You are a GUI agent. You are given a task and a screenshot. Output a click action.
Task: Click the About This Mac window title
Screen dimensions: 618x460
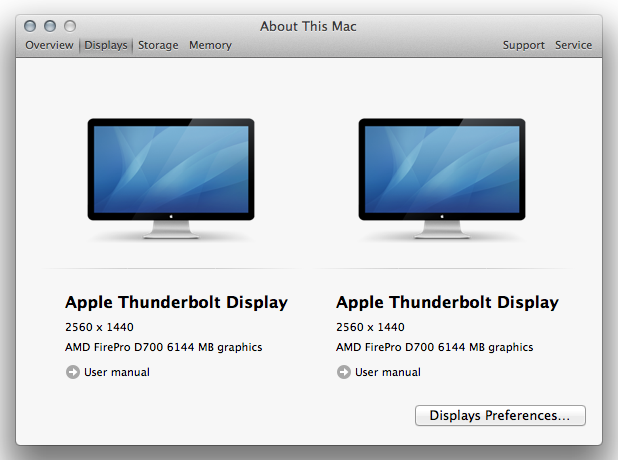[308, 26]
